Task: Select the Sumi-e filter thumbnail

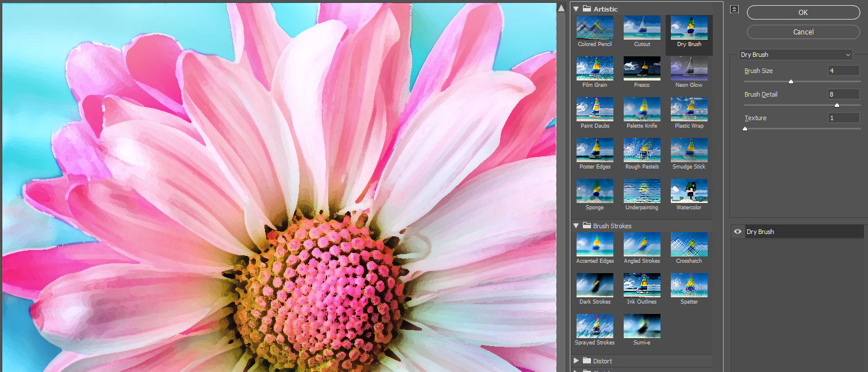Action: 642,326
